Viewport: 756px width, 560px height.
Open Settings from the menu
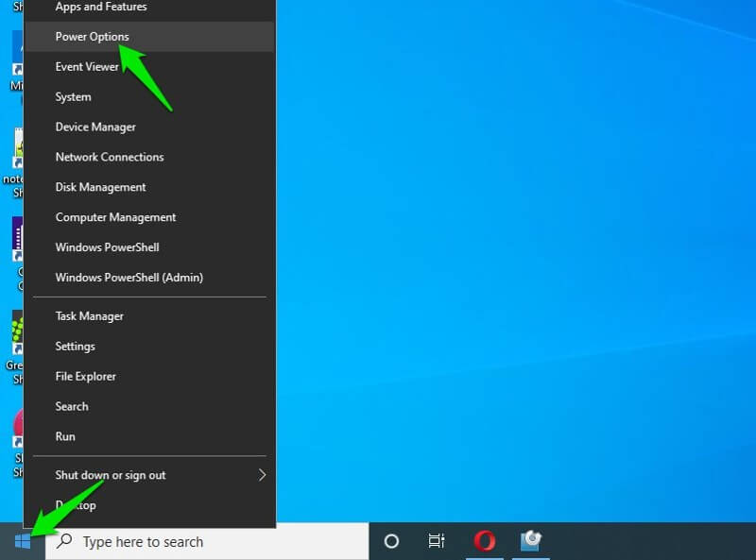(x=149, y=347)
